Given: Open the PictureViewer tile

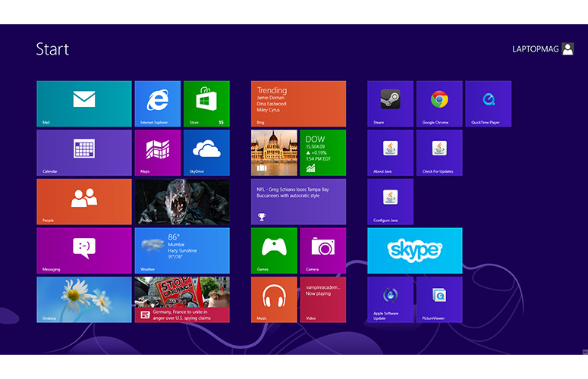Looking at the screenshot, I should [439, 299].
